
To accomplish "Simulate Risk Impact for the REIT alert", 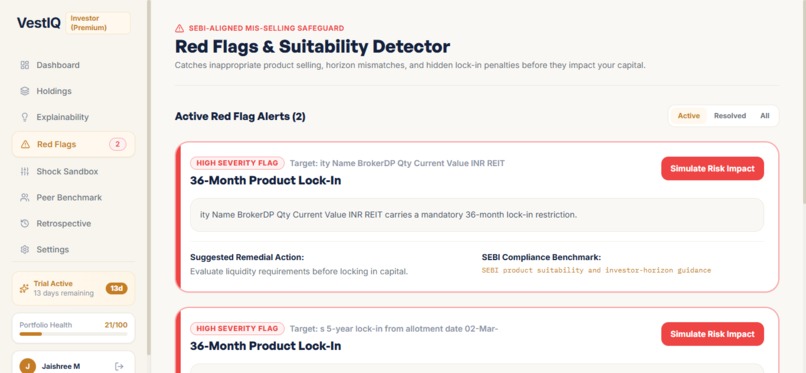I will tap(712, 169).
